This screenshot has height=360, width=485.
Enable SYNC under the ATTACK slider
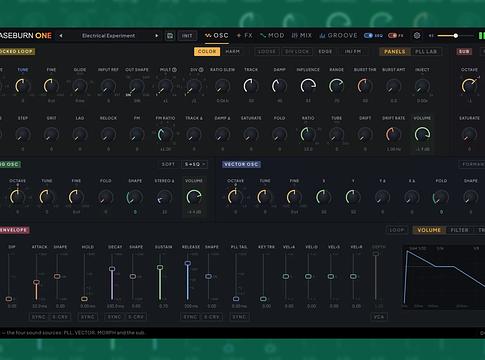coord(38,317)
